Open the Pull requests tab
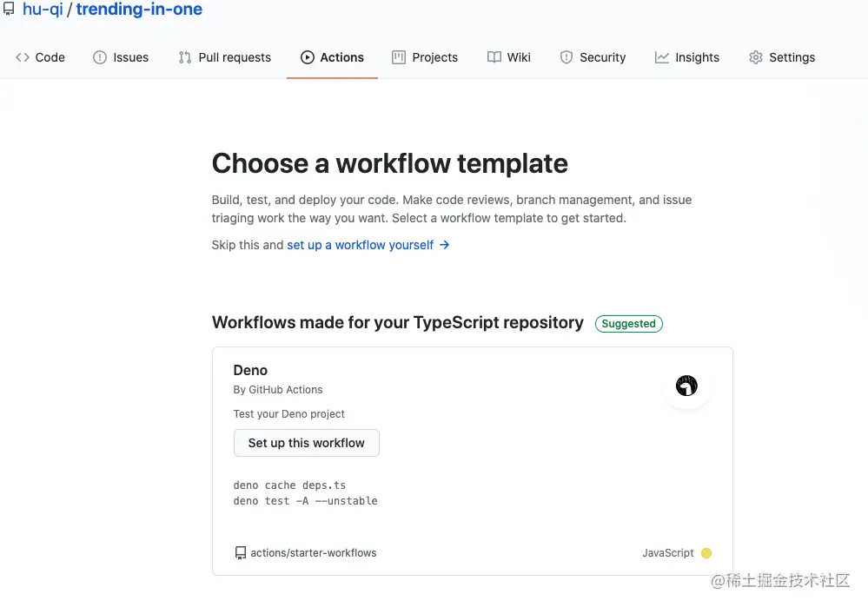This screenshot has height=607, width=868. (x=225, y=57)
